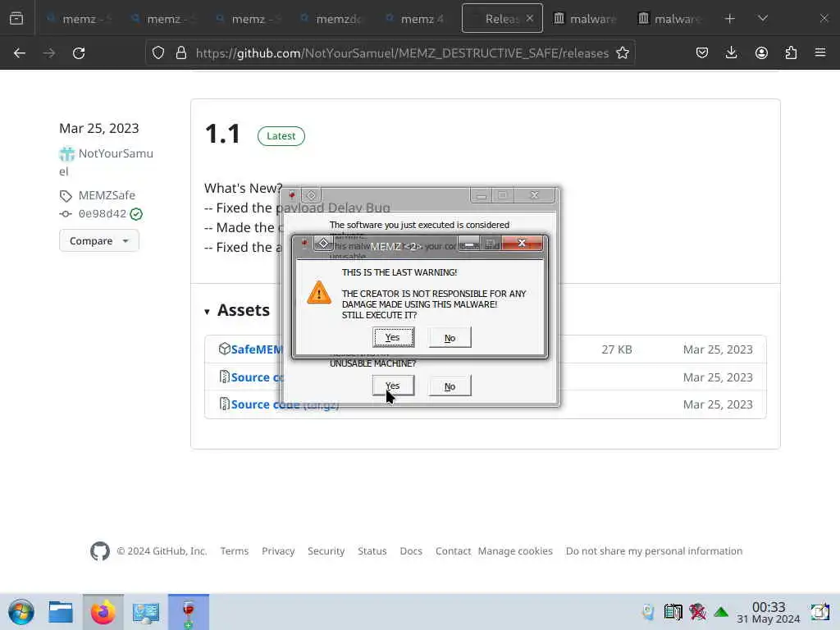840x630 pixels.
Task: Click the GitHub logo in footer
Action: tap(99, 550)
